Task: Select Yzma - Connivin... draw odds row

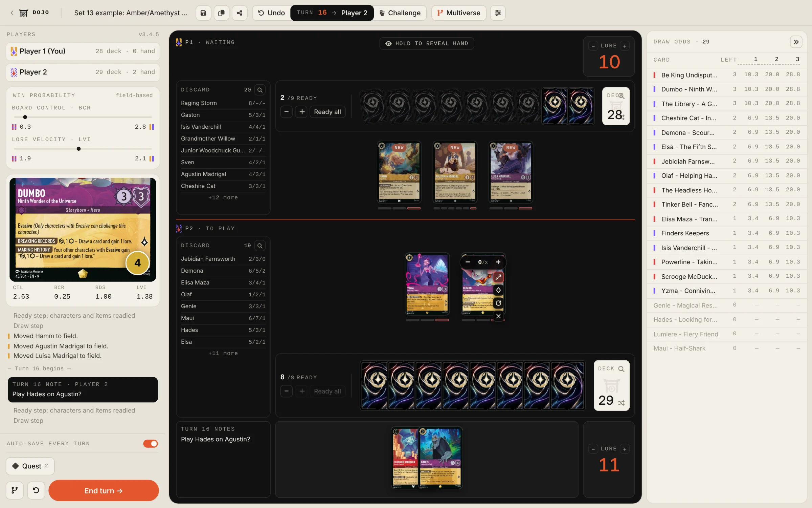Action: click(x=727, y=291)
